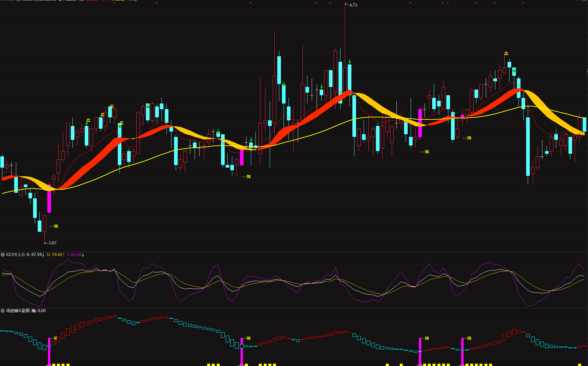588x366 pixels.
Task: Click the 鸿途擒牛副图 indicator title
Action: pyautogui.click(x=18, y=311)
